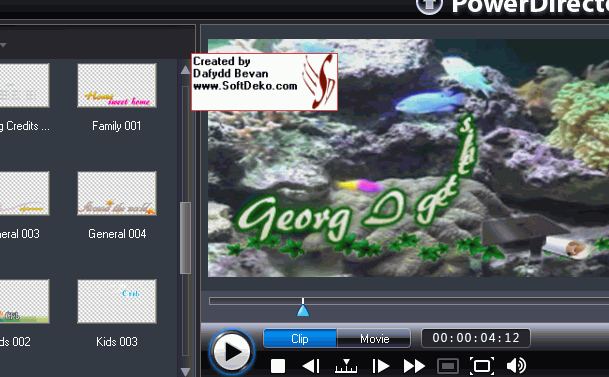Step to the previous frame

point(311,366)
